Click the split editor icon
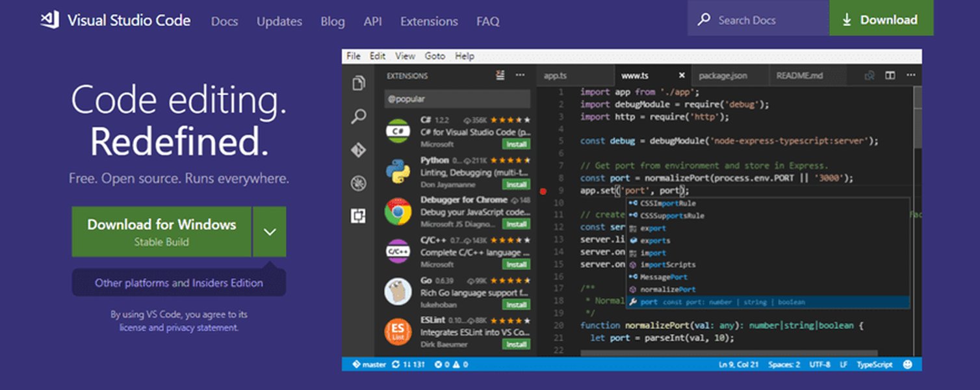Viewport: 980px width, 390px height. pyautogui.click(x=890, y=75)
